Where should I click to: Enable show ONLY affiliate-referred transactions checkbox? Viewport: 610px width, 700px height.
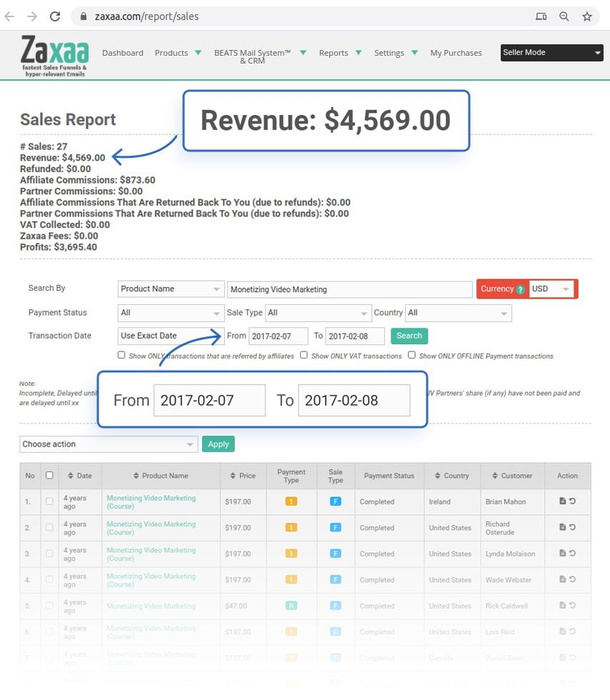click(x=121, y=355)
